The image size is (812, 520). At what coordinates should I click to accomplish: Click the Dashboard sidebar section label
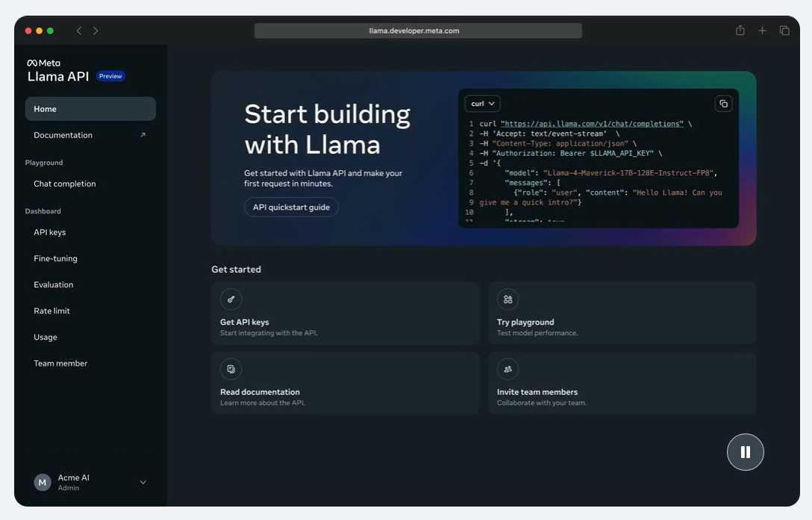pos(43,211)
